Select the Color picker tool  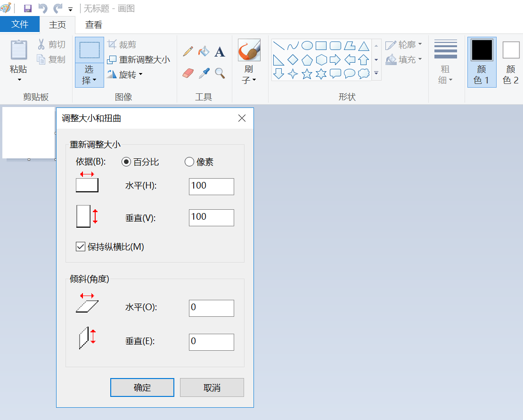coord(204,72)
